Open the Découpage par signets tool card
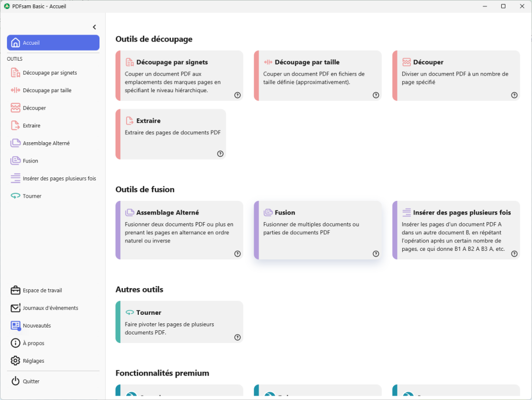Screen dimensions: 532x400 pos(179,76)
